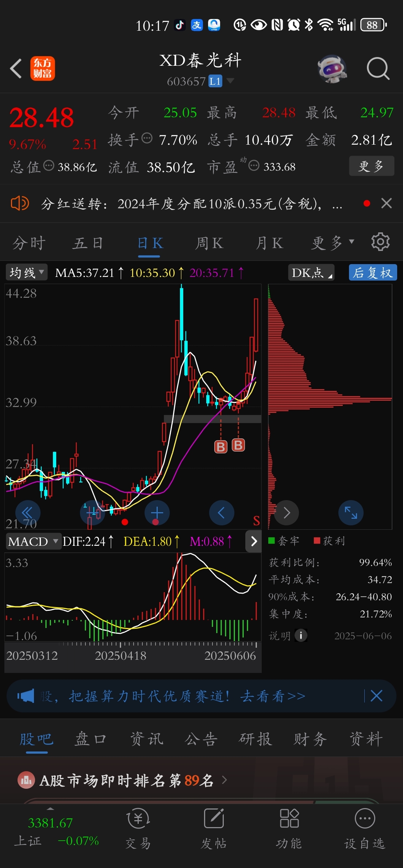
Task: Switch to 五日 chart tab
Action: (x=88, y=243)
